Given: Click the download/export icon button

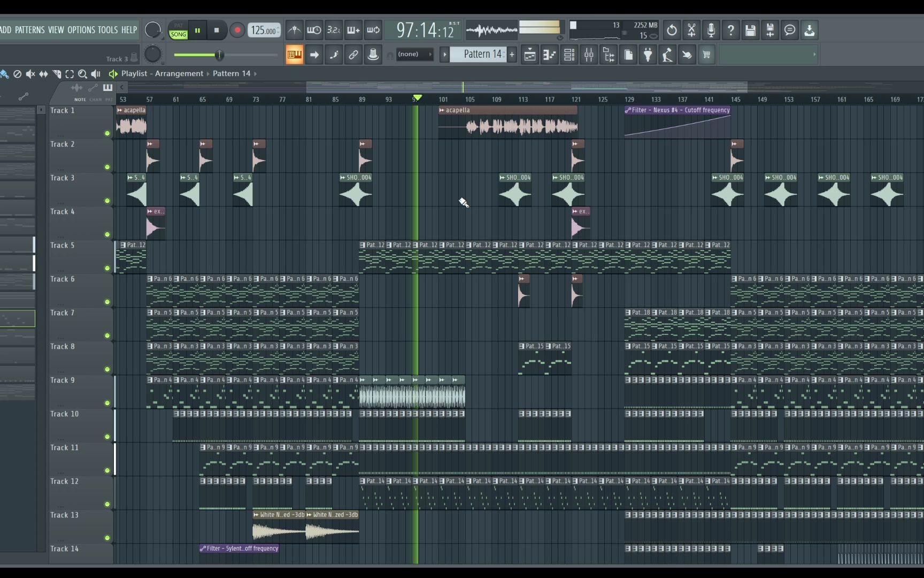Looking at the screenshot, I should (x=810, y=30).
